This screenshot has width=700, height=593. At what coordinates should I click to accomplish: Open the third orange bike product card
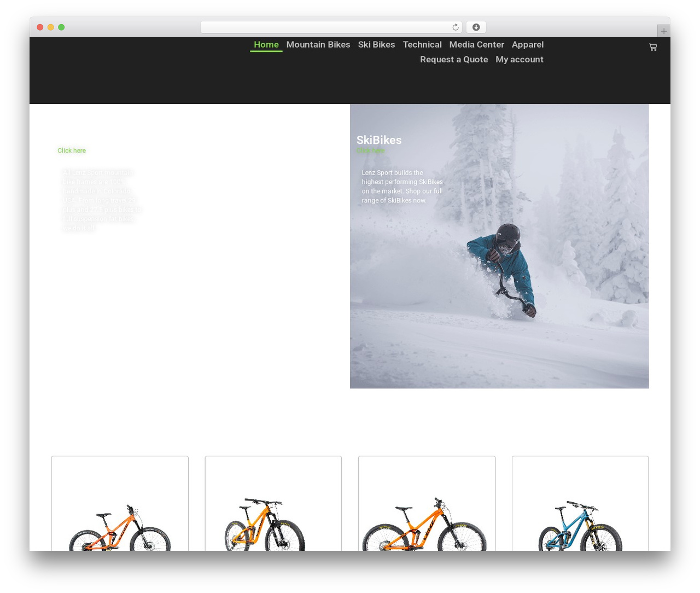click(x=427, y=503)
